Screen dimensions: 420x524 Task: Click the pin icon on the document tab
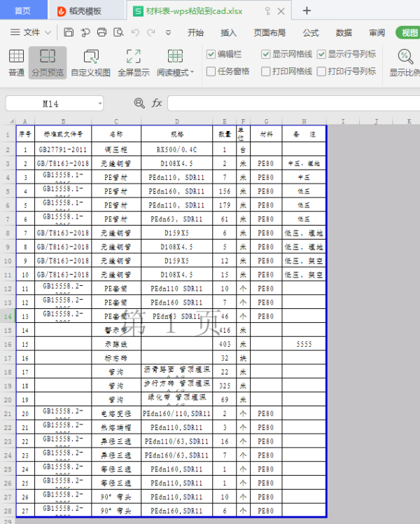267,11
